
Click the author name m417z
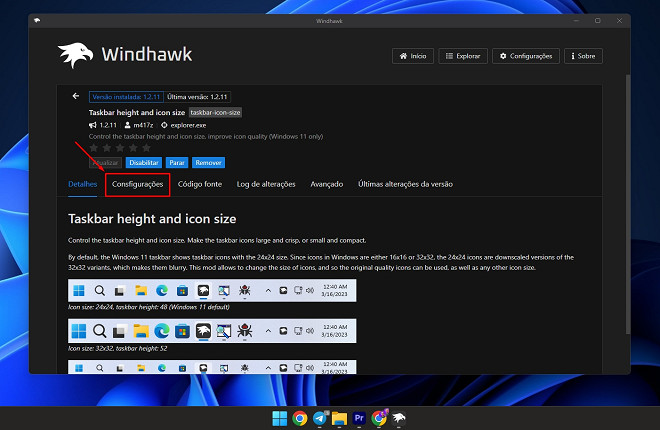point(143,125)
